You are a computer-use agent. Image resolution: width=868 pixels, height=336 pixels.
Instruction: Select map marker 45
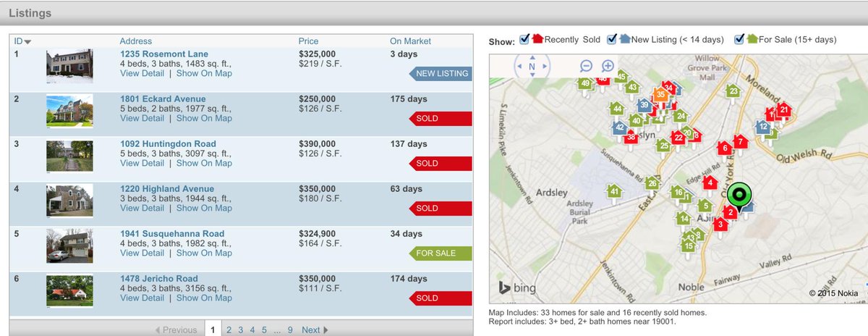point(621,77)
